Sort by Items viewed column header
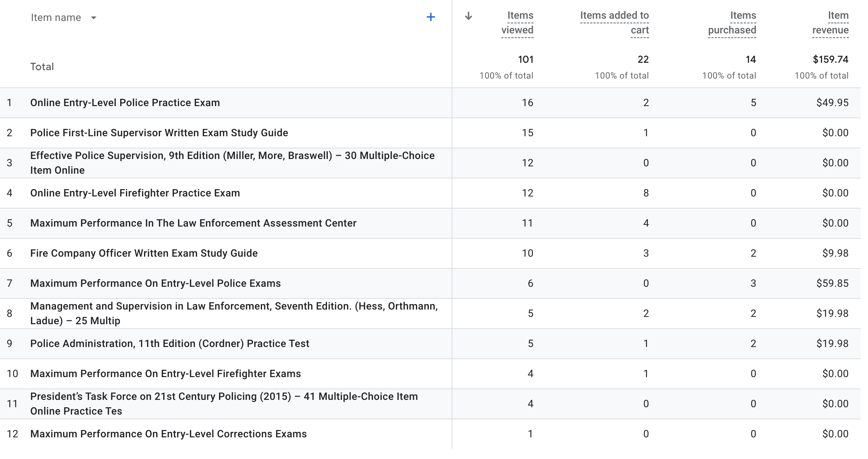The height and width of the screenshot is (459, 868). [517, 23]
